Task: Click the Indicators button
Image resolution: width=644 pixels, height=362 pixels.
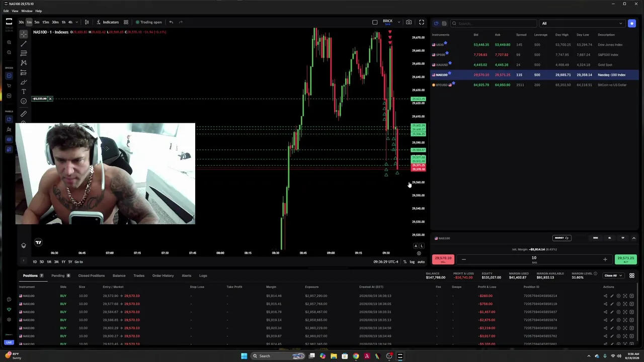Action: [x=108, y=22]
